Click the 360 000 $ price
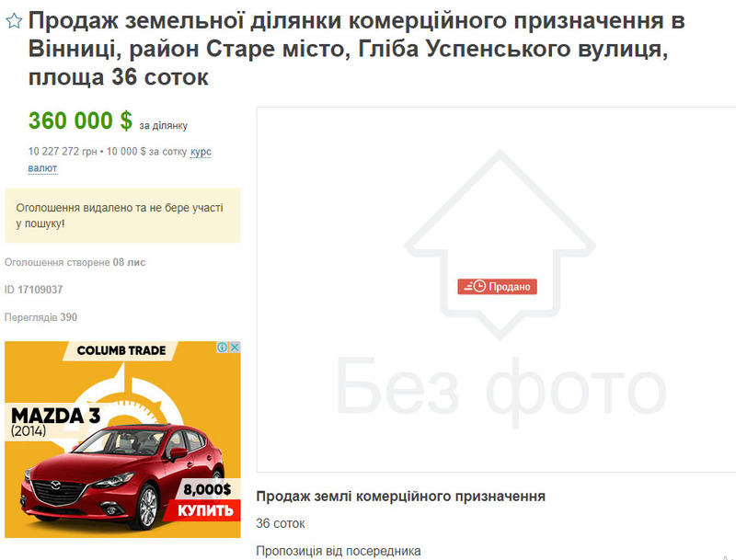The image size is (736, 560). [x=80, y=120]
